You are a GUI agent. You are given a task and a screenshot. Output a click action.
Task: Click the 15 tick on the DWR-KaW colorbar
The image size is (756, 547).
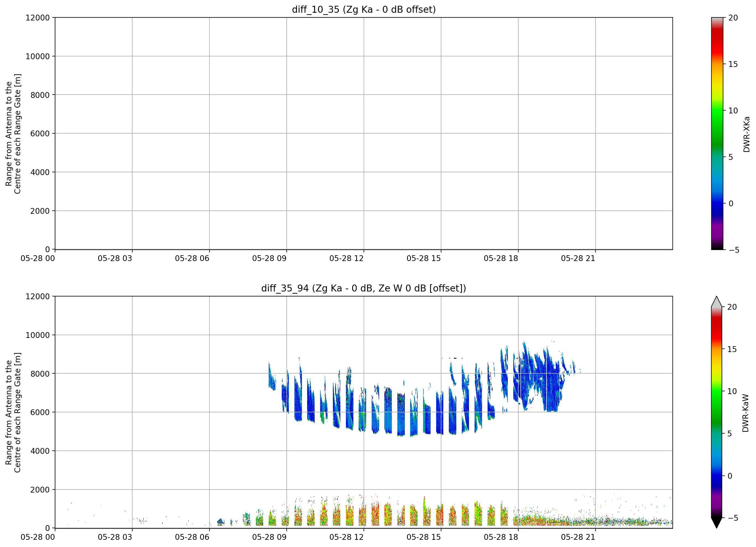(x=732, y=350)
